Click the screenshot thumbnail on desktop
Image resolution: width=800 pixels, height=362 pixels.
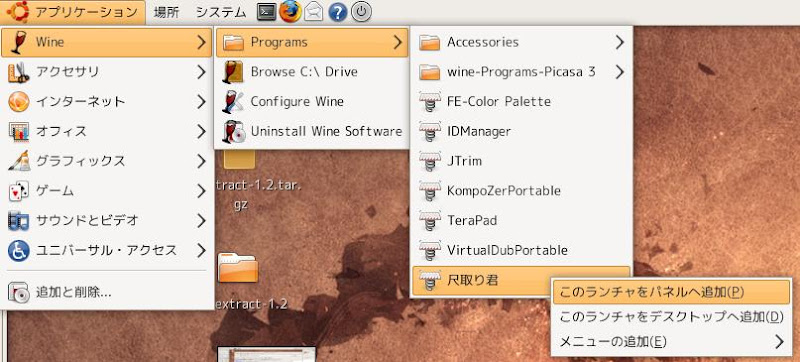click(x=266, y=354)
